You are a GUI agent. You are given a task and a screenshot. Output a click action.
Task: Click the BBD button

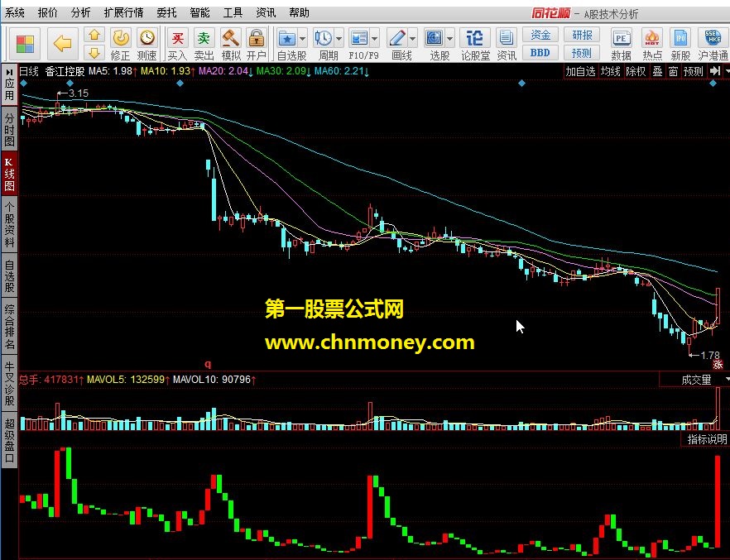click(x=540, y=53)
